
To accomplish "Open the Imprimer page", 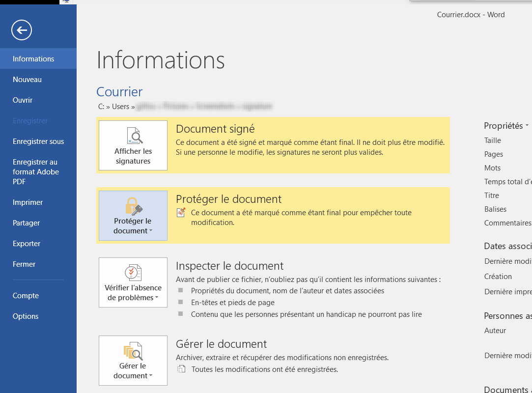I will pyautogui.click(x=28, y=202).
